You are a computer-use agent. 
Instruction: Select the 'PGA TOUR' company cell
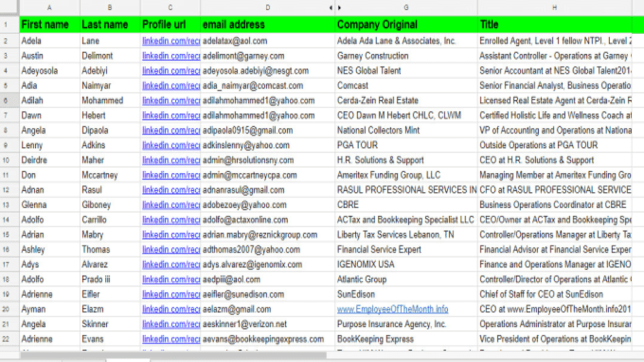(x=406, y=145)
